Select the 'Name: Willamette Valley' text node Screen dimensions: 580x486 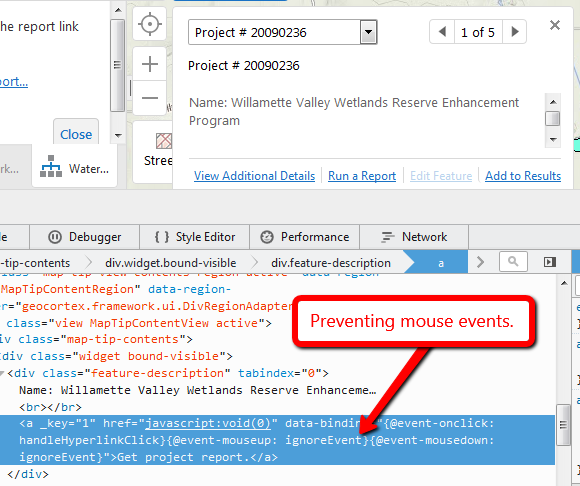[198, 390]
